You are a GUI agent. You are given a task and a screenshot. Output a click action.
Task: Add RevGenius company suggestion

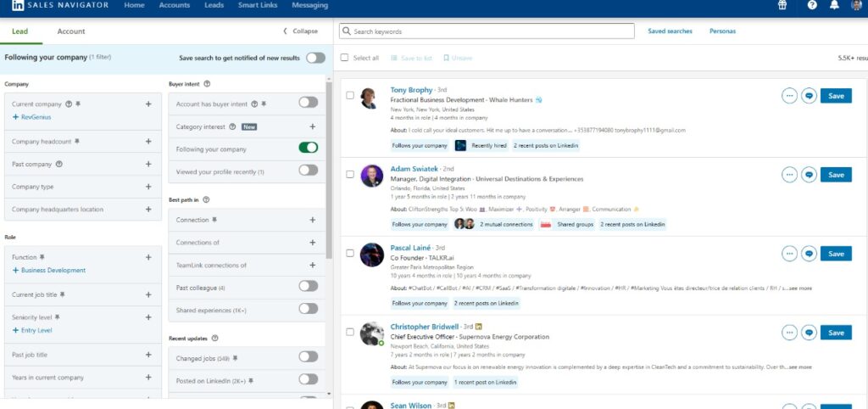[31, 117]
